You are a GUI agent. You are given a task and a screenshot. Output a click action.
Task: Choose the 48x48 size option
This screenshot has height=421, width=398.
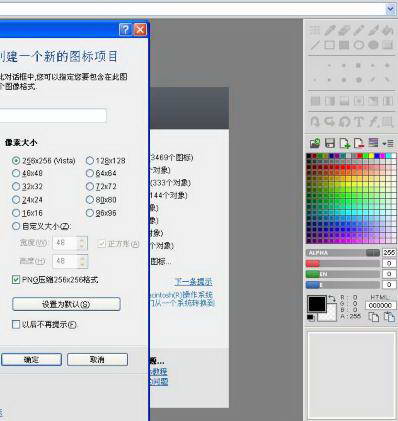(x=27, y=173)
